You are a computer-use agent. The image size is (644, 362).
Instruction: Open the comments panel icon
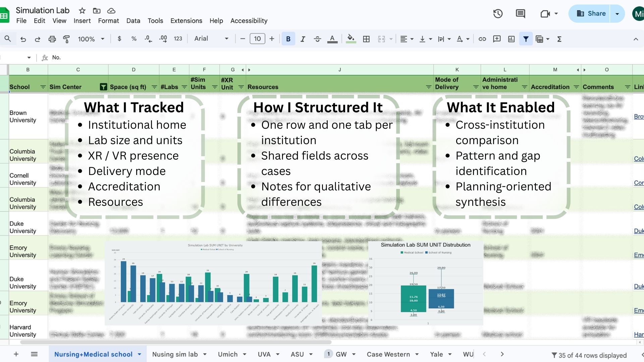pos(520,14)
